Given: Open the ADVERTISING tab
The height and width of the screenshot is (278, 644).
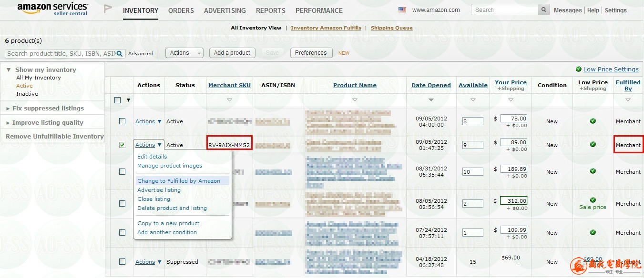Looking at the screenshot, I should pyautogui.click(x=225, y=10).
